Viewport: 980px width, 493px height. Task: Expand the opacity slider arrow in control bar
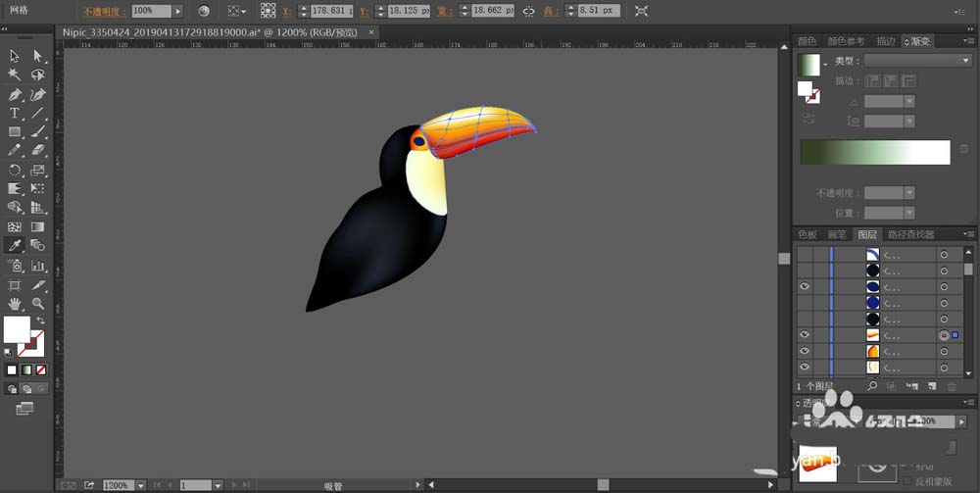pyautogui.click(x=178, y=11)
